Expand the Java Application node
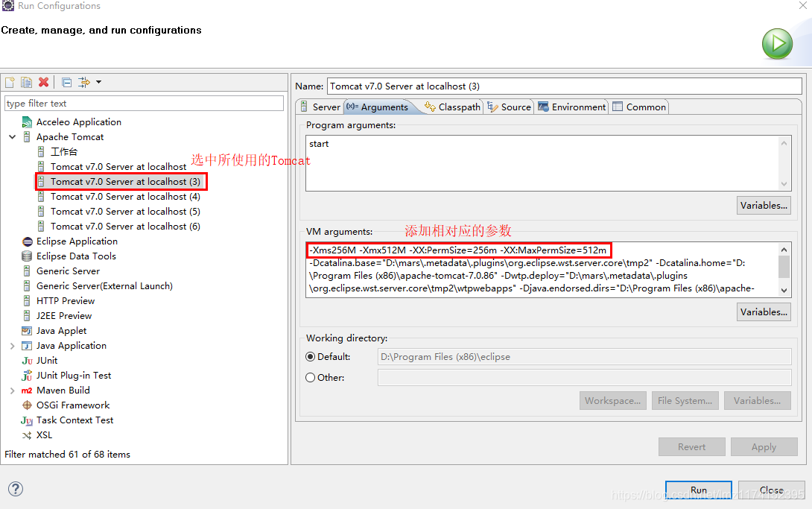The image size is (812, 509). pyautogui.click(x=13, y=345)
